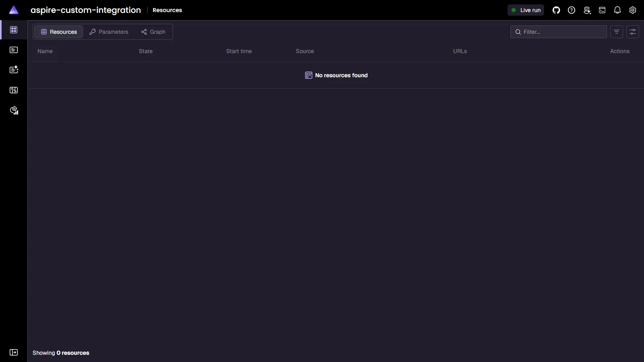Screen dimensions: 644x362
Task: Sort by the Start time column header
Action: click(239, 51)
